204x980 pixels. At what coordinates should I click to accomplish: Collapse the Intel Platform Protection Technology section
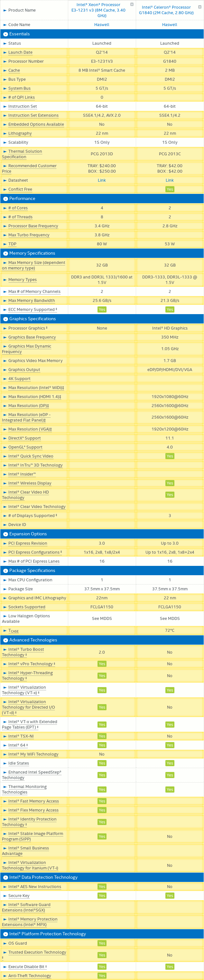[x=5, y=934]
